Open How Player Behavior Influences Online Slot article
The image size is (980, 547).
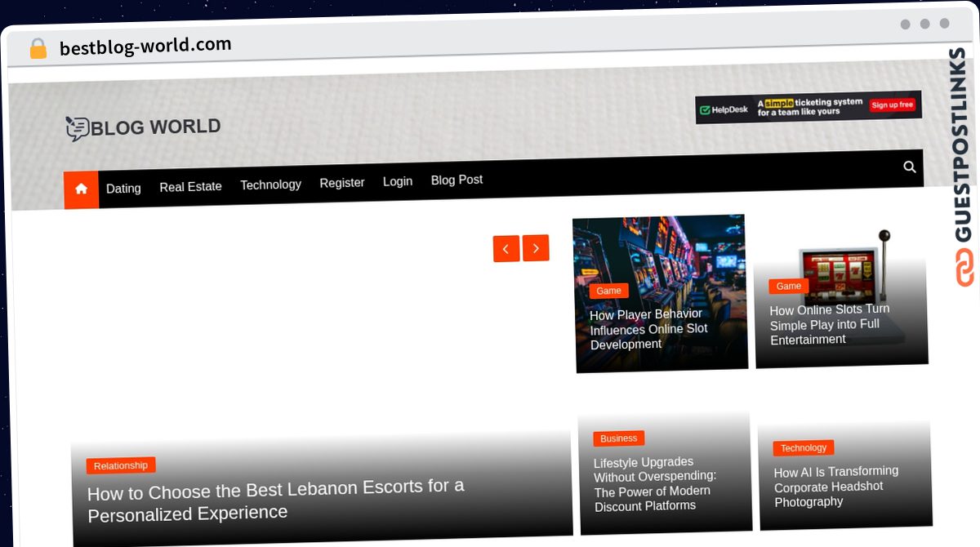(648, 329)
